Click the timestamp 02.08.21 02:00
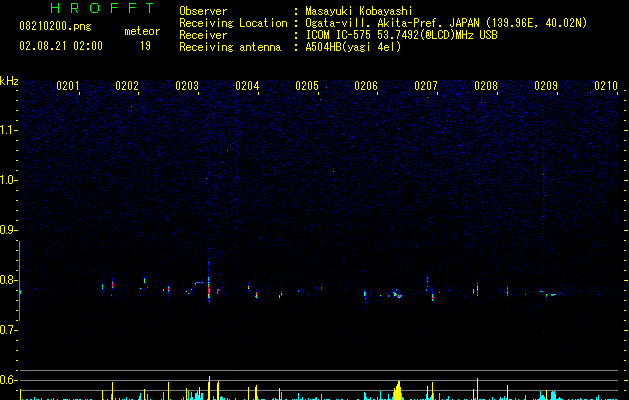Image resolution: width=629 pixels, height=400 pixels. point(61,46)
